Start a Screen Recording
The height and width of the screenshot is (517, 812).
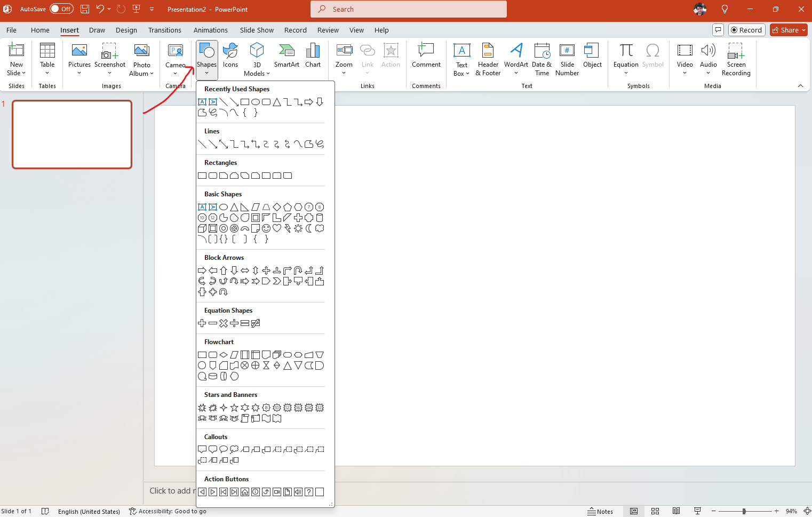[x=736, y=59]
